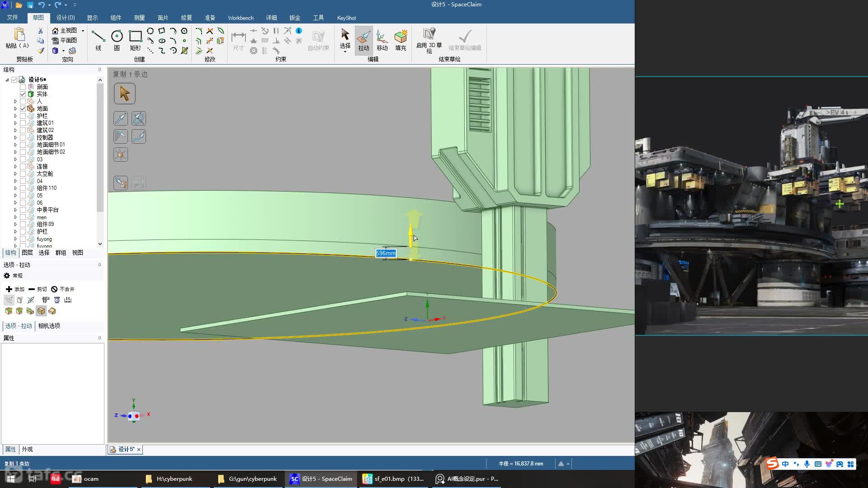Select the Add (添加) pull option
The width and height of the screenshot is (868, 488).
point(15,289)
